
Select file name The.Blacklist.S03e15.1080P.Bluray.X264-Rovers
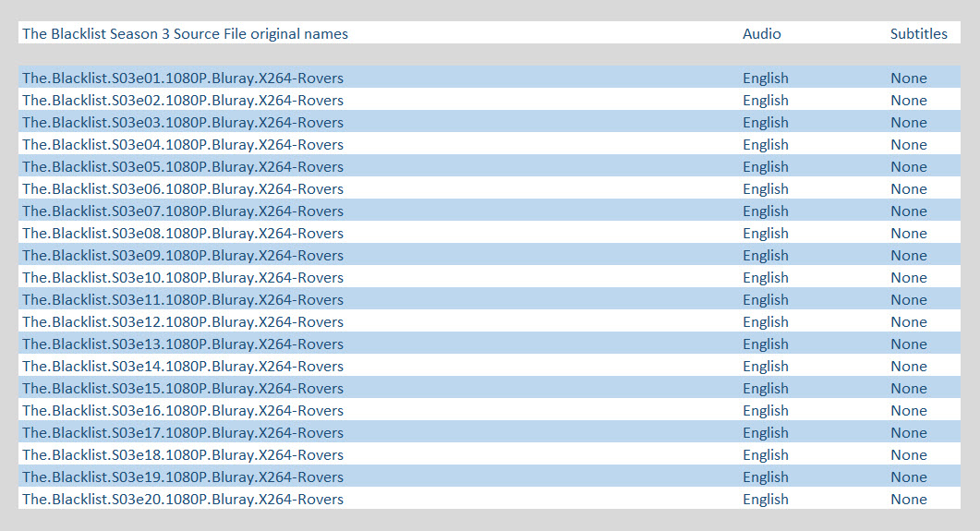(183, 389)
